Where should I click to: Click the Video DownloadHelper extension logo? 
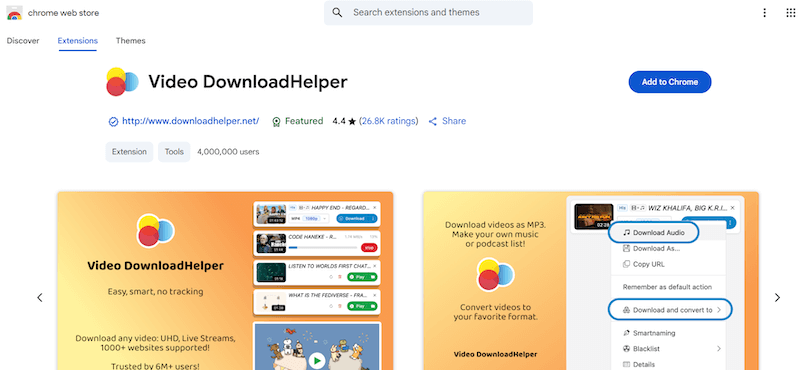tap(122, 82)
